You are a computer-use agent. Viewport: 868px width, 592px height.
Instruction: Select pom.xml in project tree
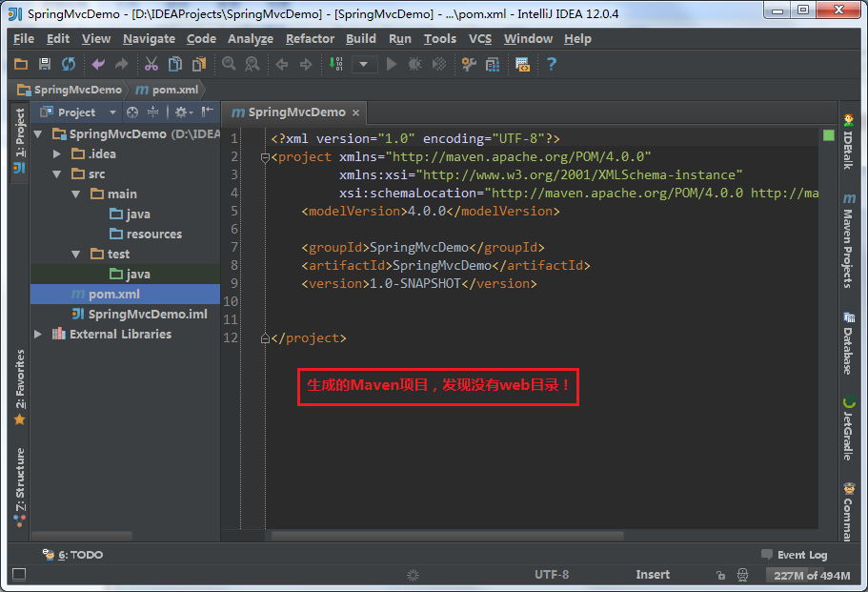106,294
